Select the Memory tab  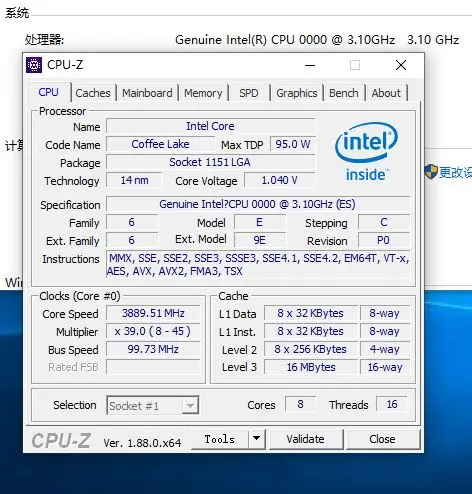(x=203, y=93)
